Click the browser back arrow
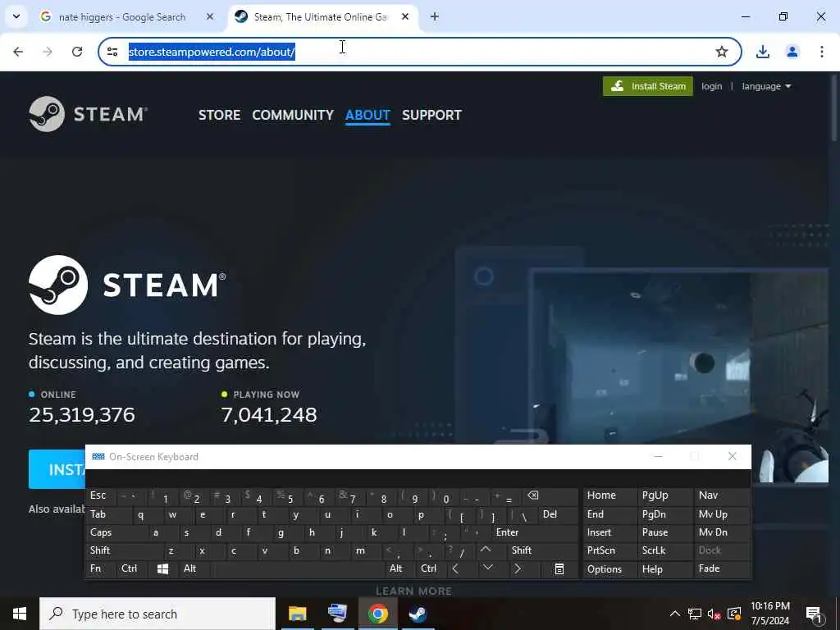Image resolution: width=840 pixels, height=630 pixels. 18,52
